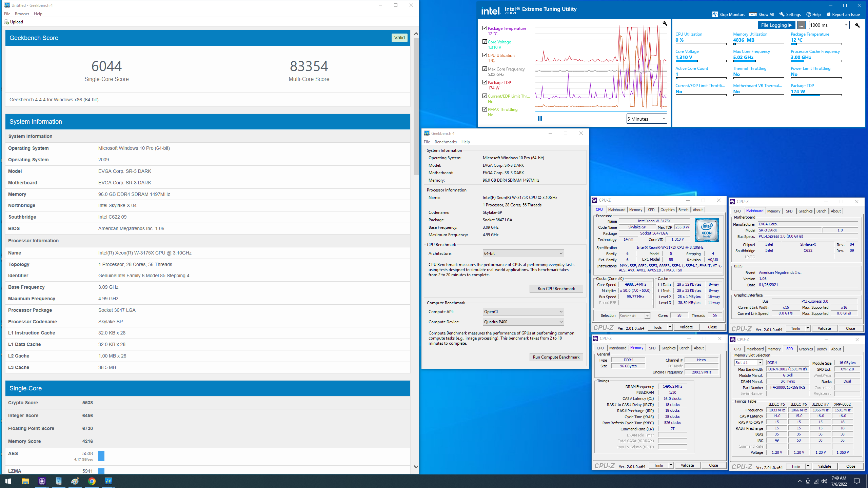
Task: Open the Architecture 64-bit dropdown
Action: (523, 253)
